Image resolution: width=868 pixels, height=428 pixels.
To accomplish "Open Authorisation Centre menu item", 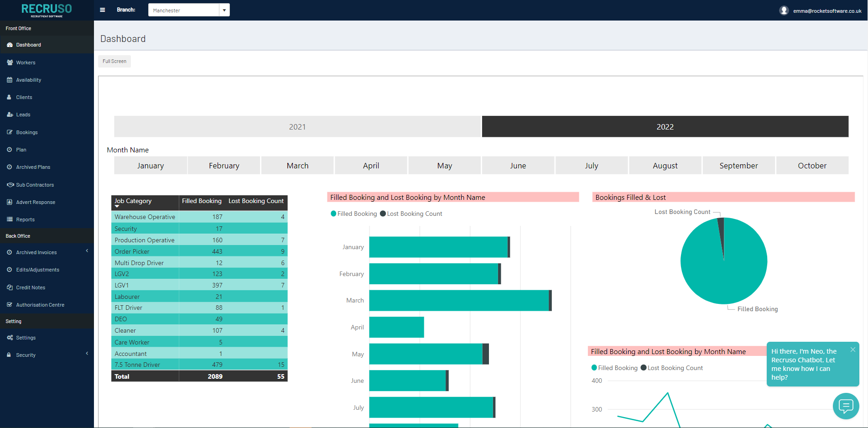I will 40,305.
